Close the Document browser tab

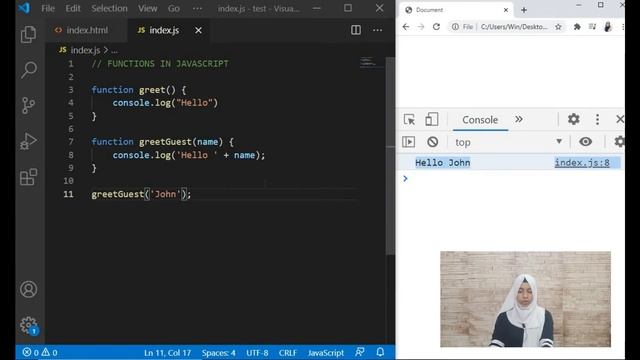coord(506,10)
